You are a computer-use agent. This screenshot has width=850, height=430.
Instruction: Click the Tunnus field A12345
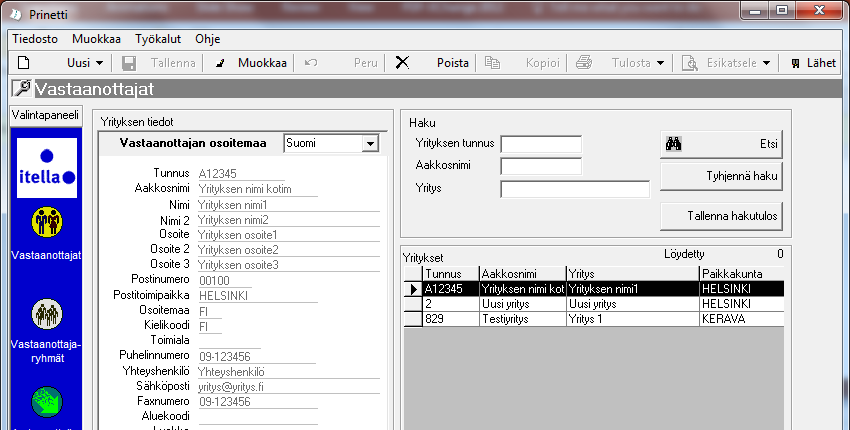pos(241,174)
